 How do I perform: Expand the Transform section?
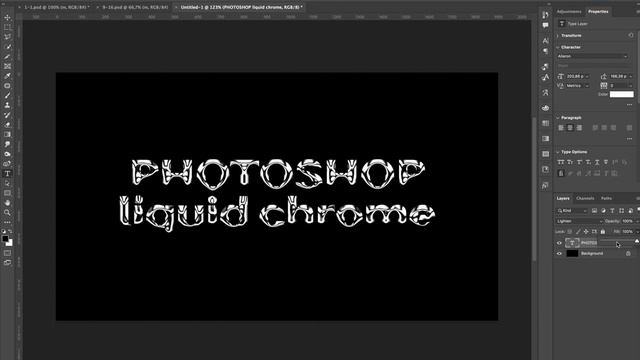pos(558,36)
